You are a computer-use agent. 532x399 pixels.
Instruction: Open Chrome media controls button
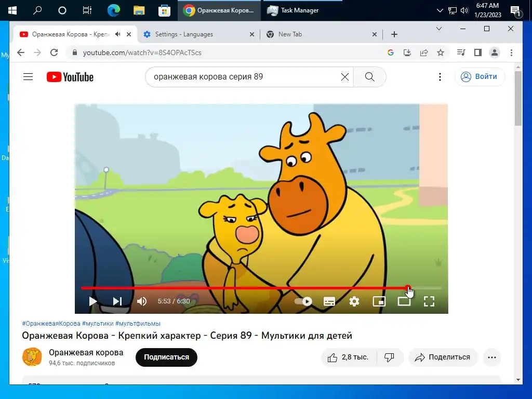point(461,52)
